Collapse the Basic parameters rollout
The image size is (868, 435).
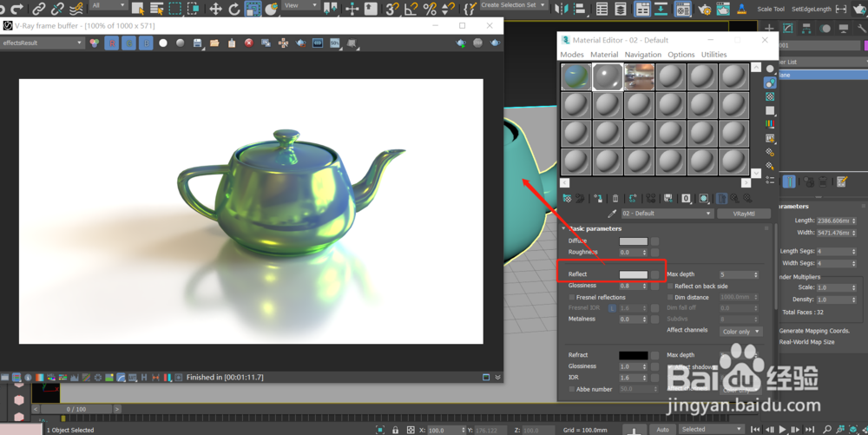[x=563, y=228]
